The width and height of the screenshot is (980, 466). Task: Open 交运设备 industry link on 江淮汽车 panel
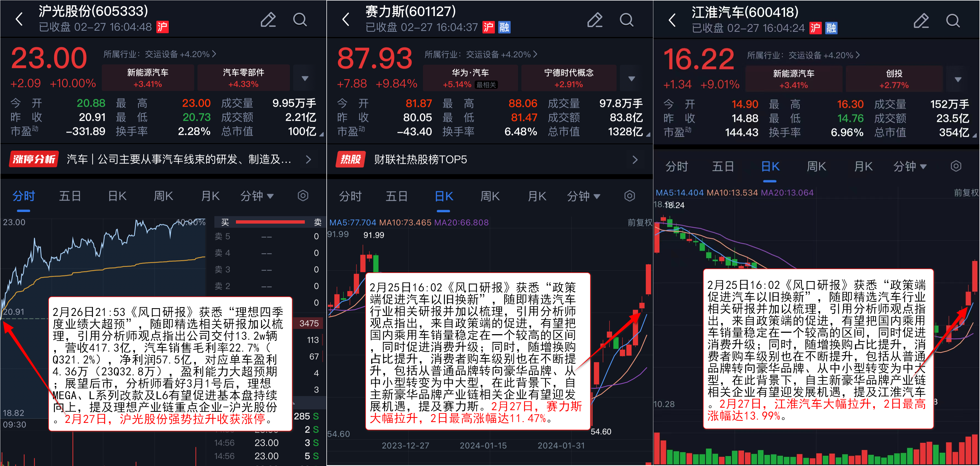(803, 55)
